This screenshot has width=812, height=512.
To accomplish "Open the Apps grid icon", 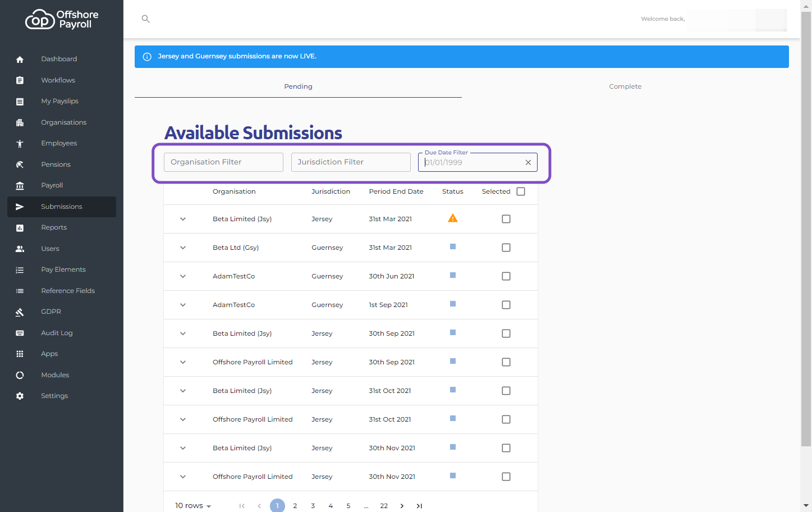I will coord(20,354).
